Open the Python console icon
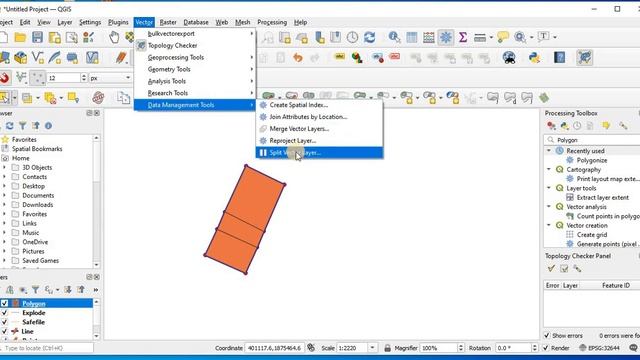The image size is (640, 360). [x=534, y=58]
